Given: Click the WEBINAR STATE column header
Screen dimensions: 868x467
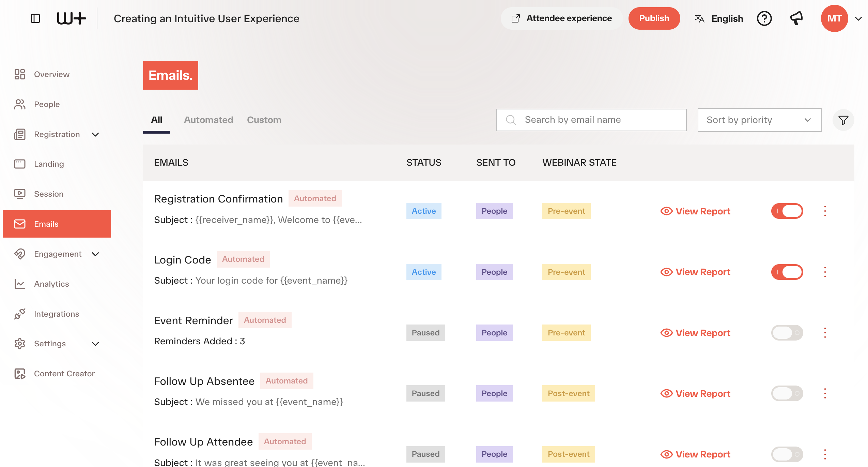Looking at the screenshot, I should pos(579,163).
